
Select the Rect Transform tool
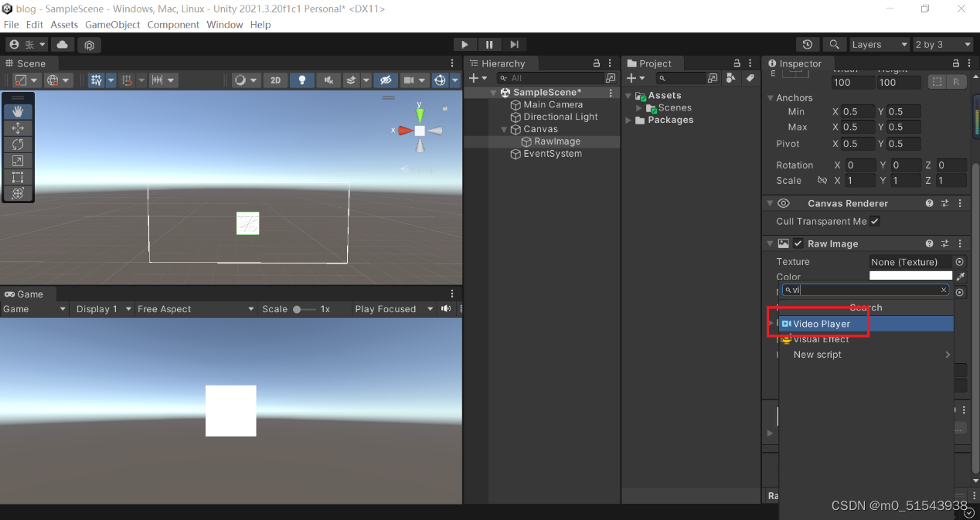pyautogui.click(x=18, y=177)
